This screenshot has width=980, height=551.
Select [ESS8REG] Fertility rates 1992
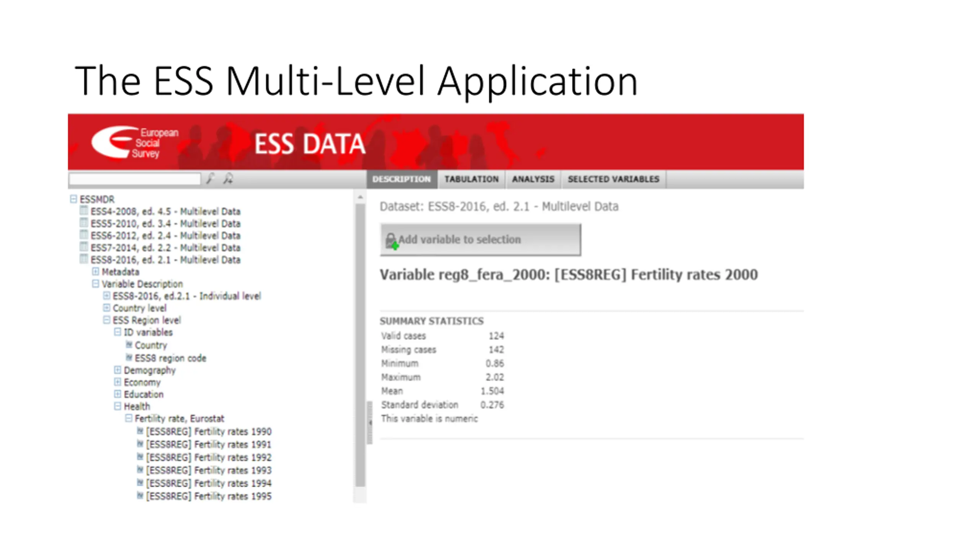[209, 457]
